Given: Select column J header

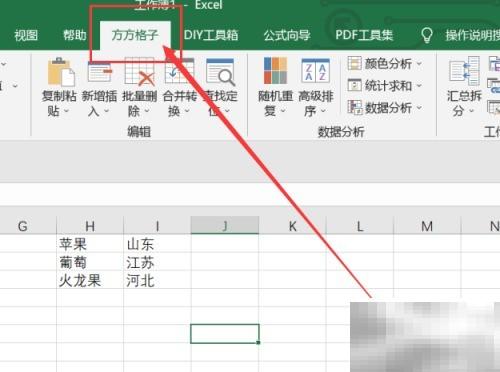Looking at the screenshot, I should [225, 226].
